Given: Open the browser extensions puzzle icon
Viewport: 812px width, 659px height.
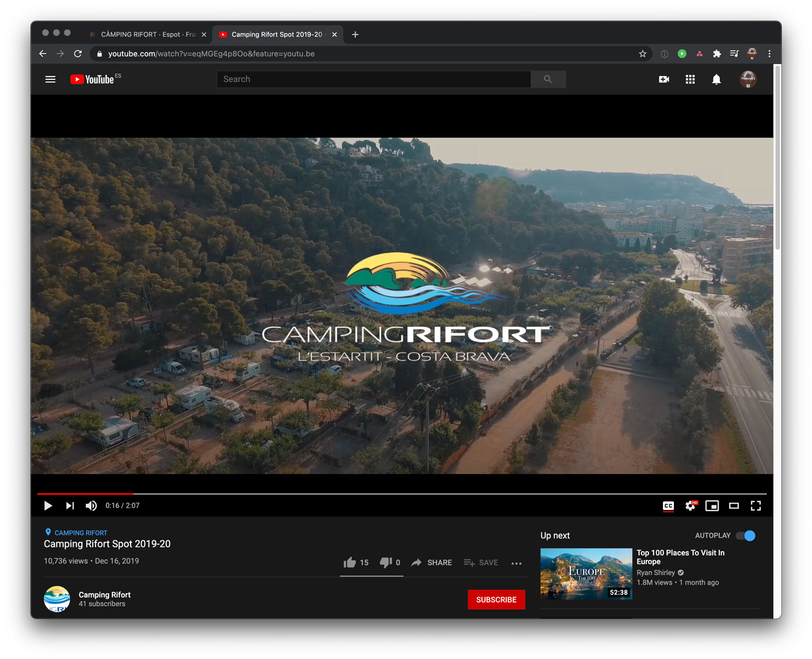Looking at the screenshot, I should point(717,54).
